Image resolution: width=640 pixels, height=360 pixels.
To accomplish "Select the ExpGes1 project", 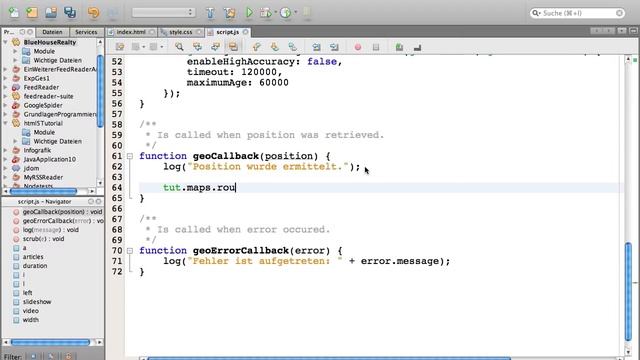I will pos(36,78).
